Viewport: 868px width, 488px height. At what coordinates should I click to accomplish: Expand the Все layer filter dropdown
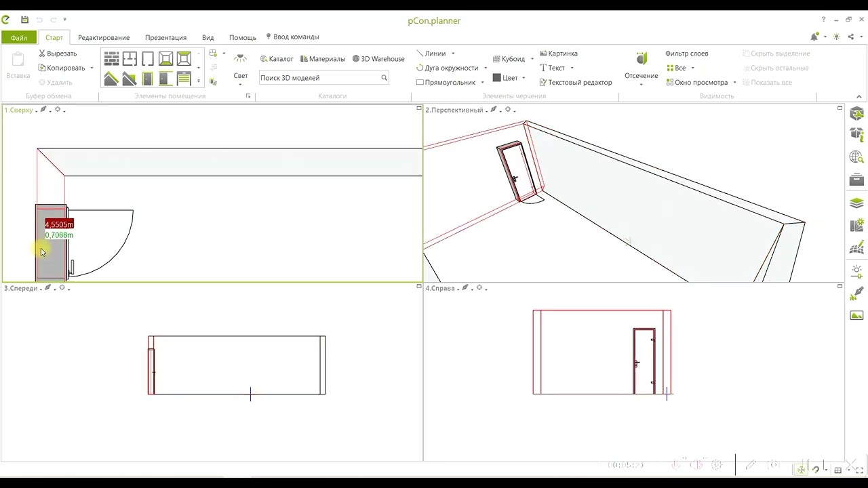click(692, 68)
